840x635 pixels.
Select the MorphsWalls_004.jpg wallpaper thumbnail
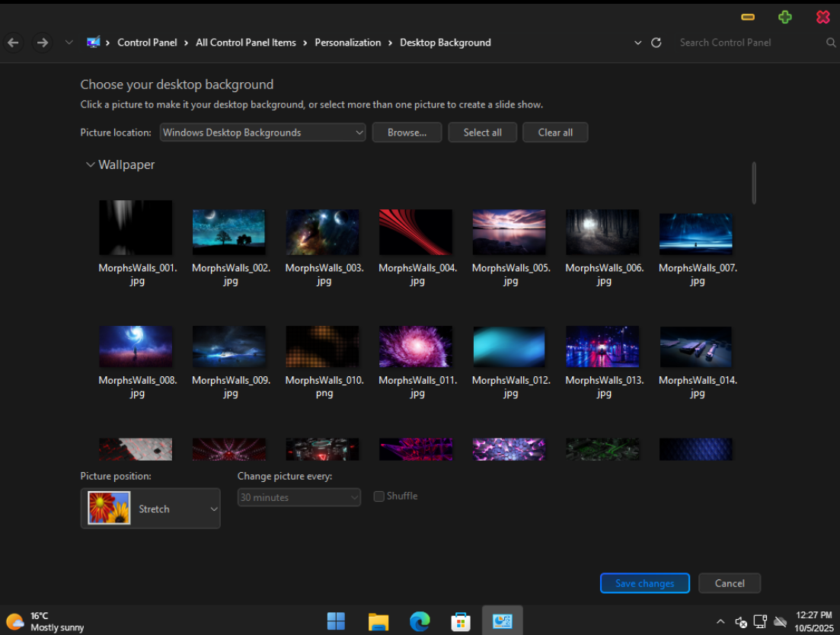(x=416, y=232)
